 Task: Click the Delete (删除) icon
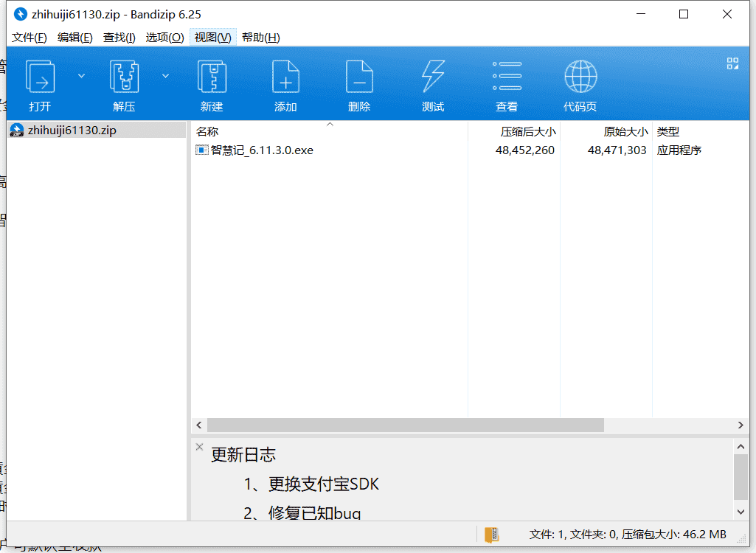tap(359, 76)
